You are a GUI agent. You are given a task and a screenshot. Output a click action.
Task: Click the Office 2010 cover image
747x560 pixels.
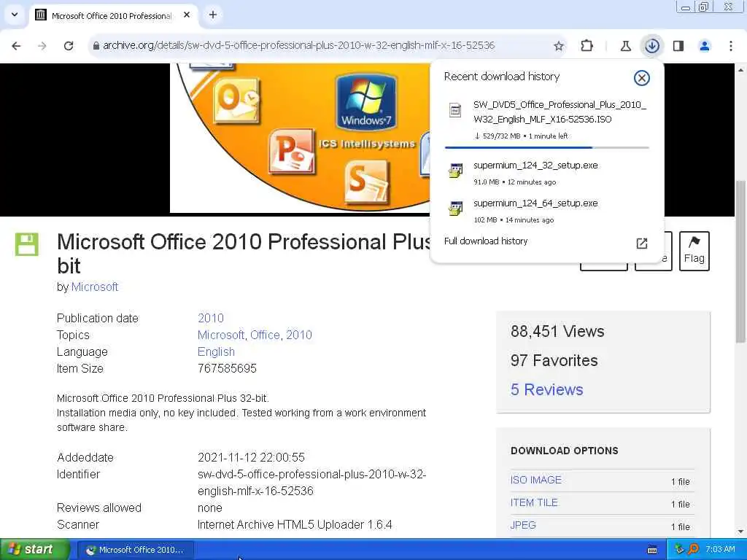300,138
